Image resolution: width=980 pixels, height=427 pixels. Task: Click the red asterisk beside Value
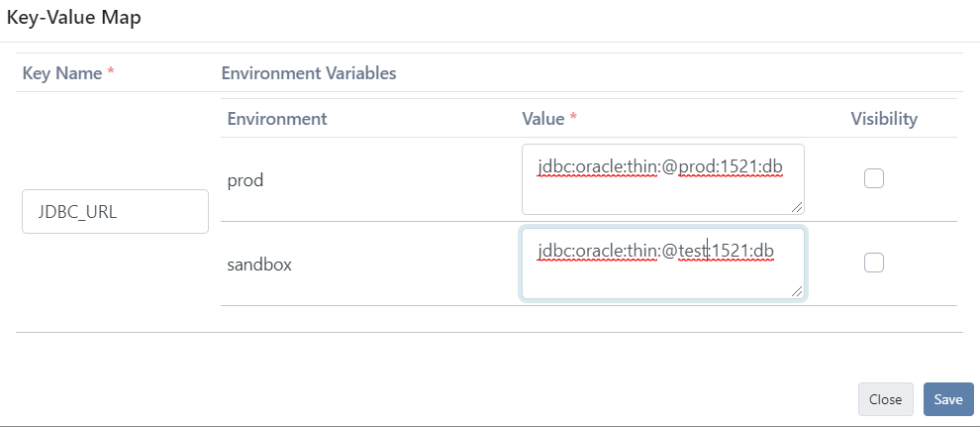573,117
